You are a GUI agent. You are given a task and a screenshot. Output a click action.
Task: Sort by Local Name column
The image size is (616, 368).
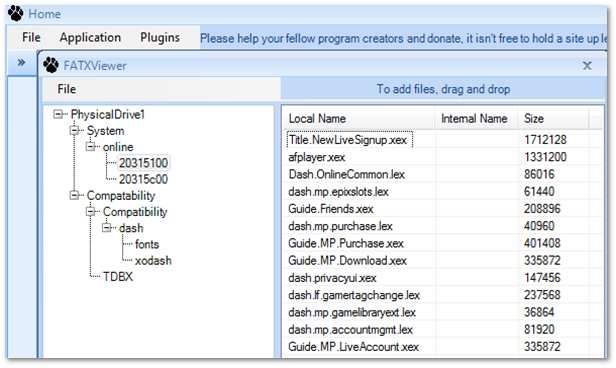(x=359, y=119)
